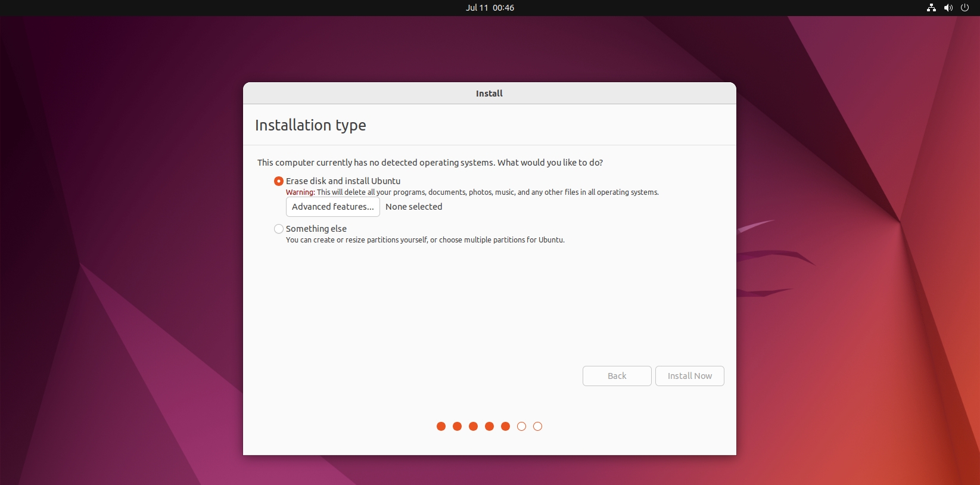Open the power menu icon in top bar
Screen dimensions: 980x485
[965, 8]
